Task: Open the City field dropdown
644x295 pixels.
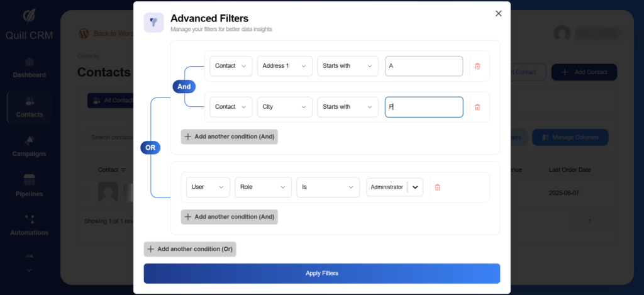Action: [x=284, y=107]
